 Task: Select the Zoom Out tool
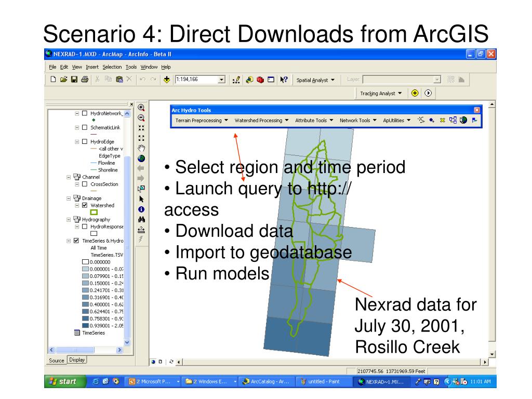[x=141, y=118]
